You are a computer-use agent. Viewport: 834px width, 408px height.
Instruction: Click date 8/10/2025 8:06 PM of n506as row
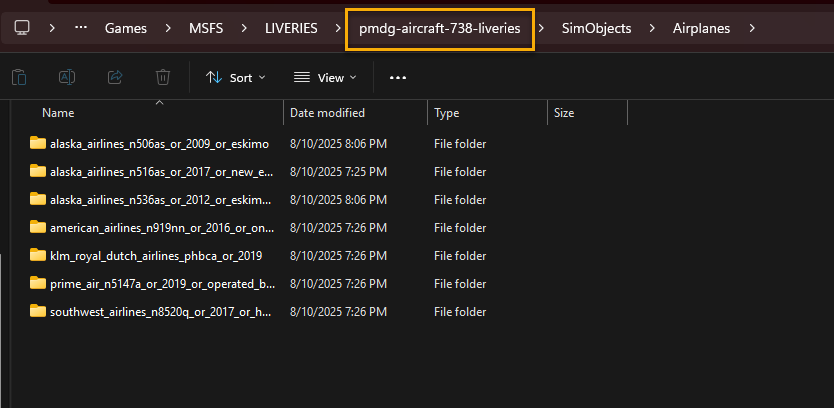click(338, 144)
